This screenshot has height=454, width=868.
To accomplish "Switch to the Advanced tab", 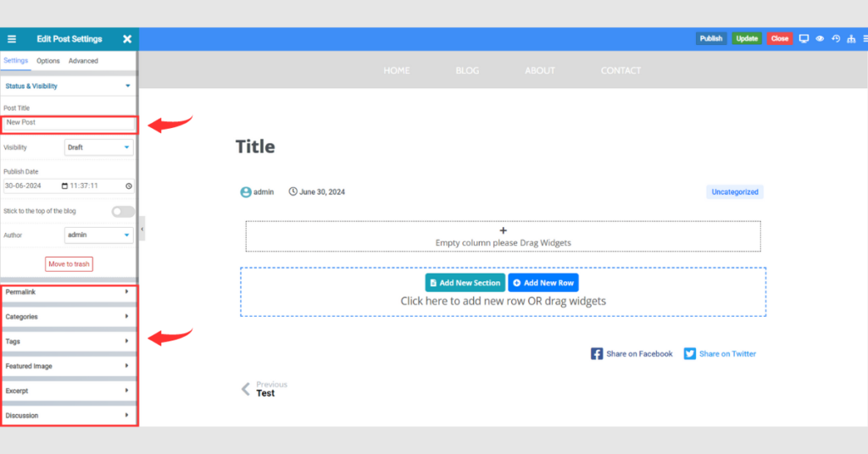I will pos(83,61).
